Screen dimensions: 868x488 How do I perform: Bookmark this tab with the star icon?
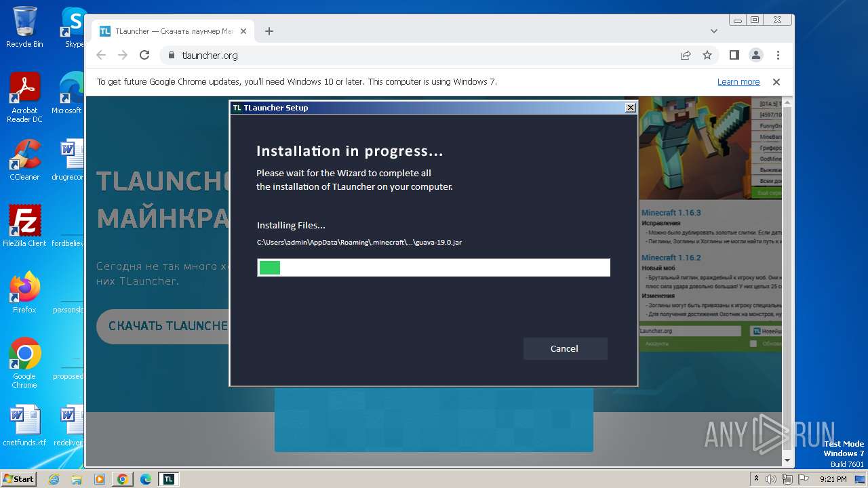click(707, 55)
